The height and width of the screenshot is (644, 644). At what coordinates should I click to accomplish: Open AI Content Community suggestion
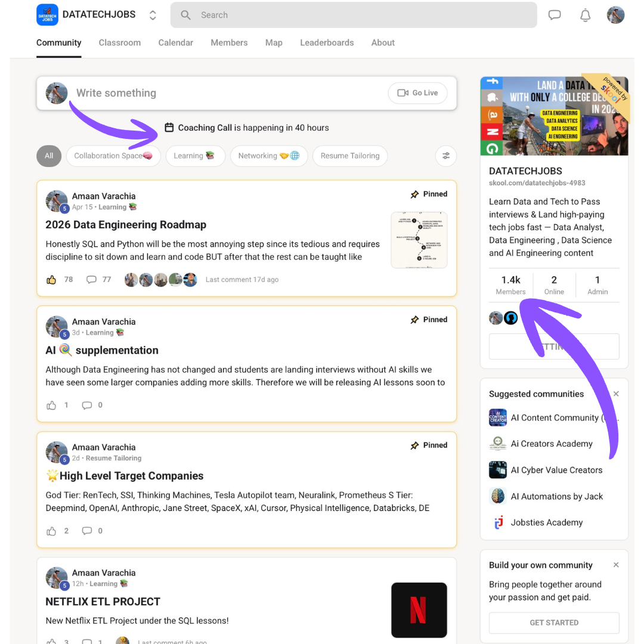pos(554,417)
